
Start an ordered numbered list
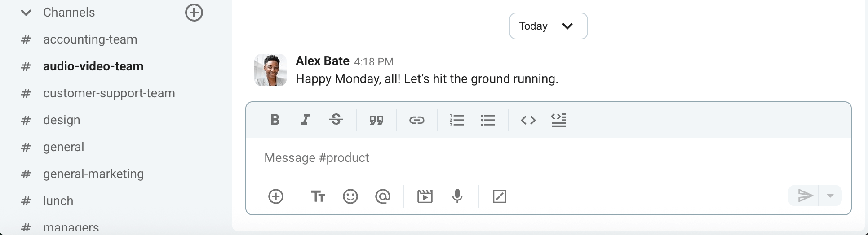pos(456,120)
